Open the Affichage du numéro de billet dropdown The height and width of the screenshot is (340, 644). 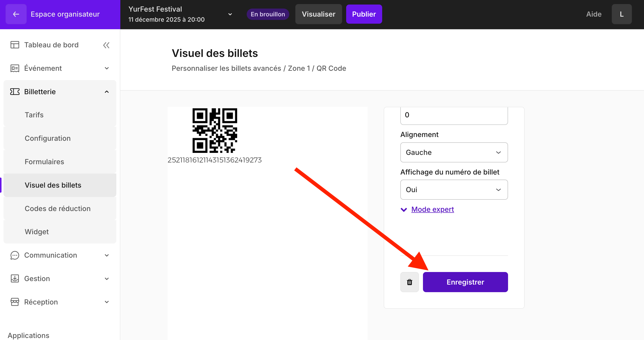pyautogui.click(x=454, y=190)
